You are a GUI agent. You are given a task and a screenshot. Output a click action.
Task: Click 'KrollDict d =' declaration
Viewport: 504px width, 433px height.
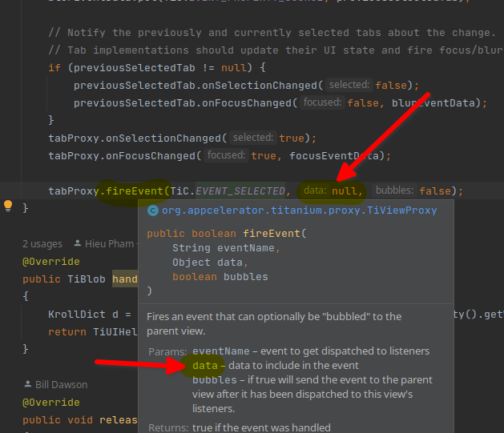pos(90,315)
